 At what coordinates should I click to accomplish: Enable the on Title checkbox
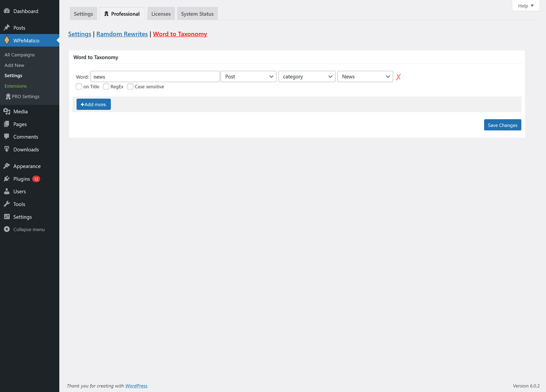coord(79,86)
